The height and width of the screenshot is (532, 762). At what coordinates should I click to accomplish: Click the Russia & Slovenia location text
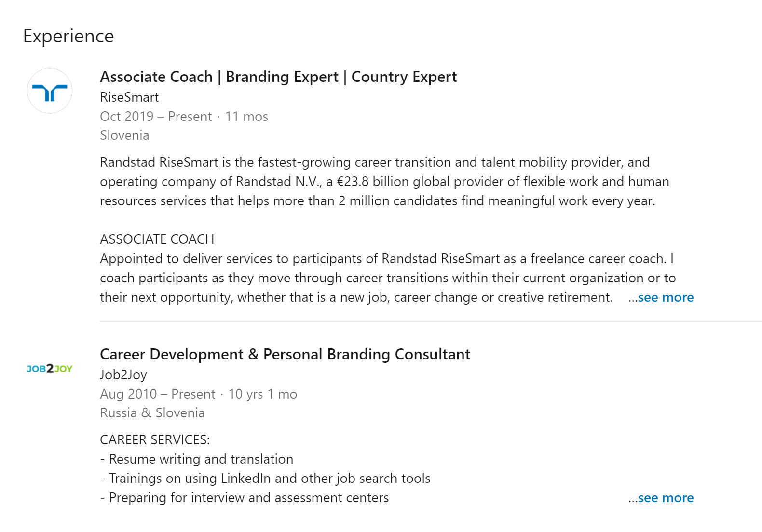[x=152, y=413]
